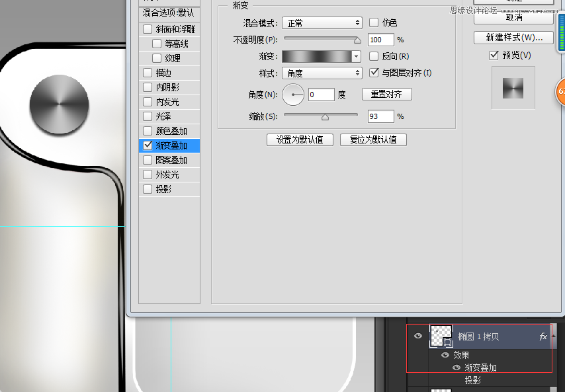Click the 新建样式(W)... button
Image resolution: width=565 pixels, height=392 pixels.
[x=513, y=38]
